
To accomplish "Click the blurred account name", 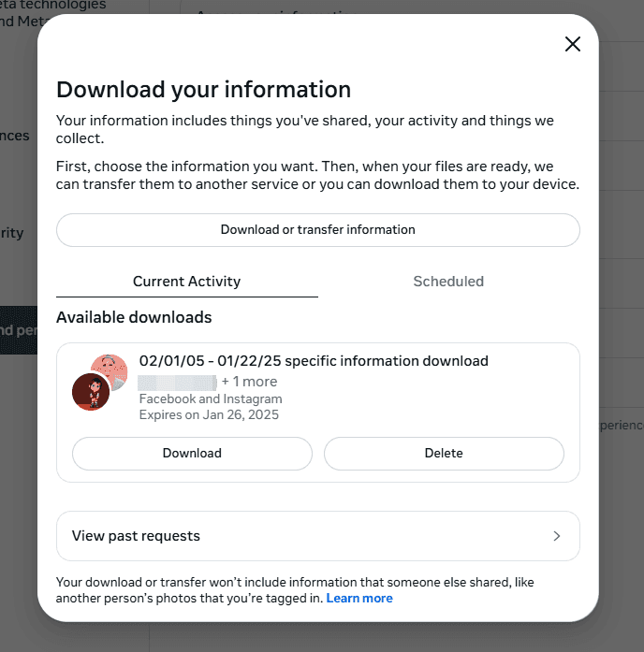I will tap(177, 382).
